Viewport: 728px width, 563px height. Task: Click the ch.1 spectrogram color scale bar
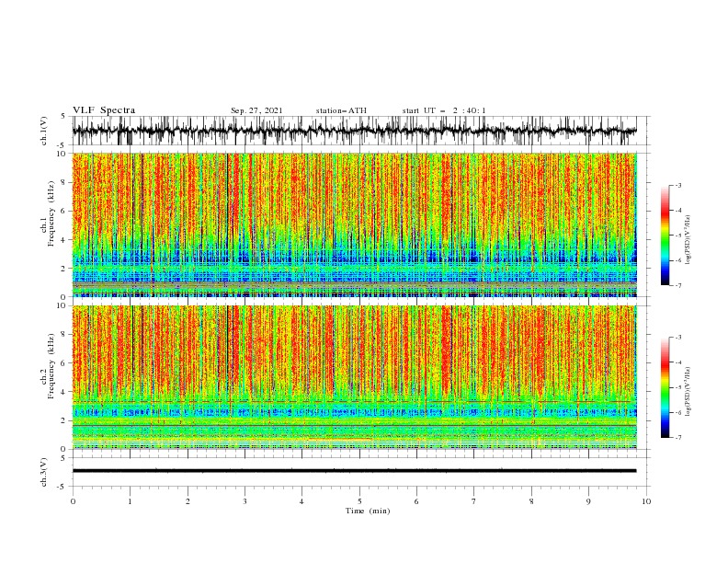tap(665, 236)
